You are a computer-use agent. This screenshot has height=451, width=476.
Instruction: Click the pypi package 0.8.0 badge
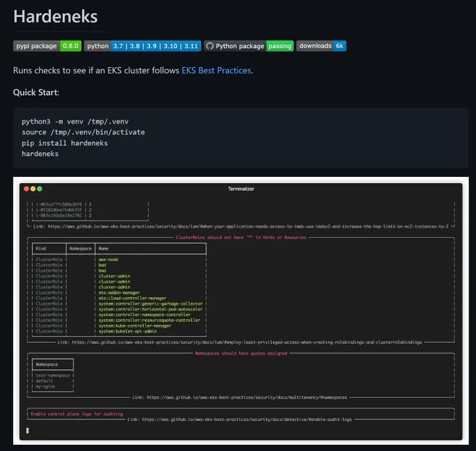(x=48, y=45)
